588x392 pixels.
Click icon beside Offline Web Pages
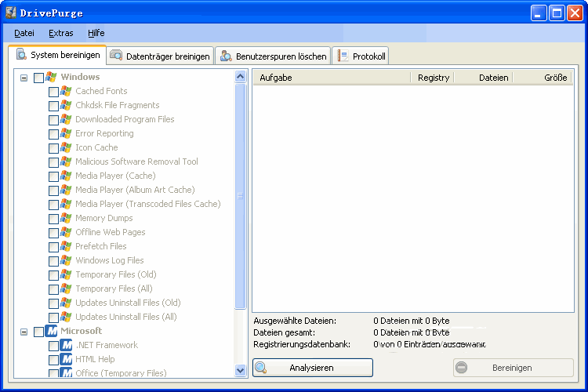66,233
